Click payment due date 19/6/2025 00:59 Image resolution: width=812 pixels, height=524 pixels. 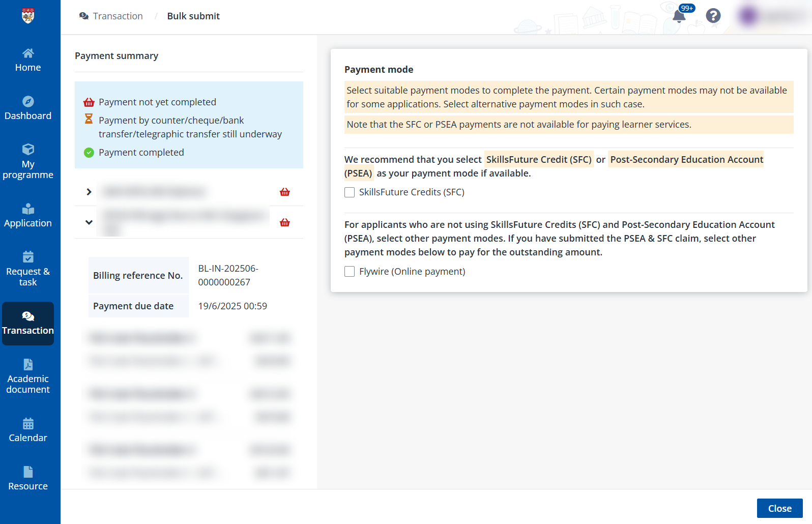coord(233,306)
